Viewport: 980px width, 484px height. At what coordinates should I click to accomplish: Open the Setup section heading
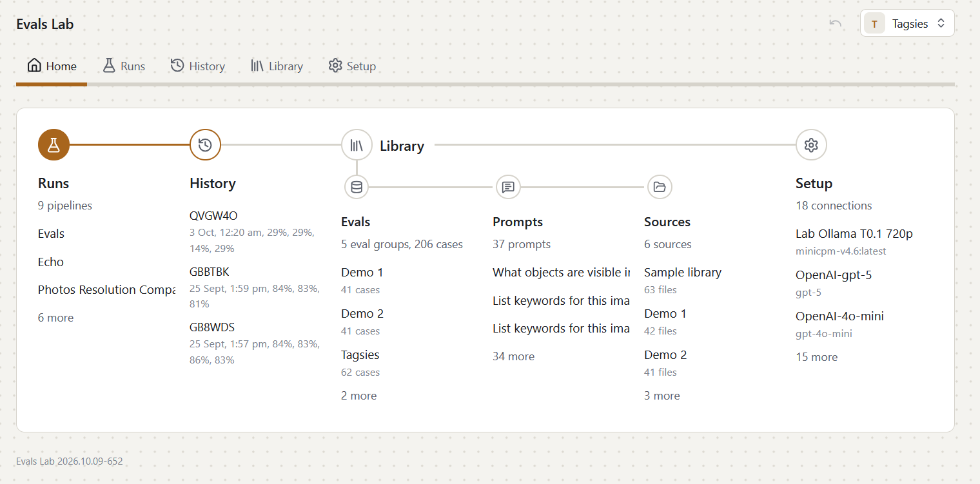(814, 184)
